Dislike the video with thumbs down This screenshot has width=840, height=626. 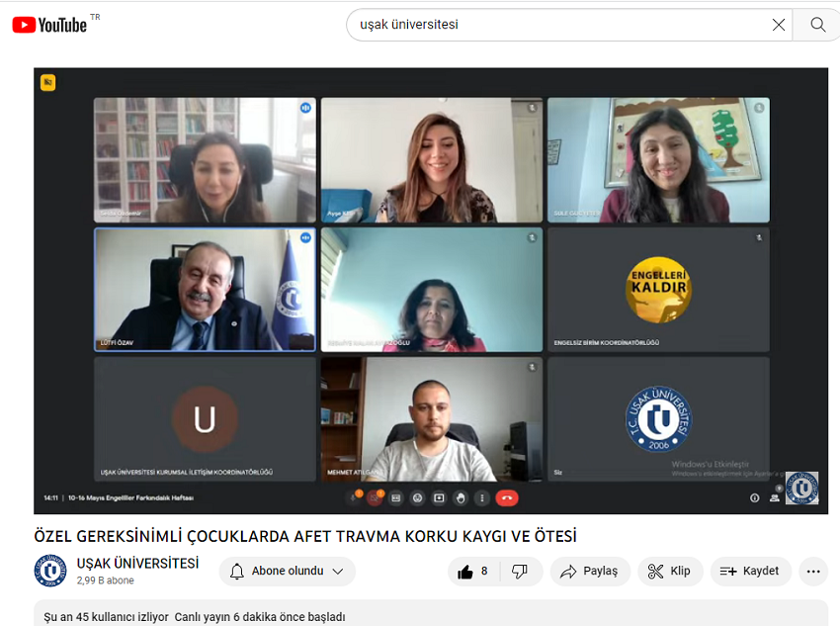tap(520, 572)
